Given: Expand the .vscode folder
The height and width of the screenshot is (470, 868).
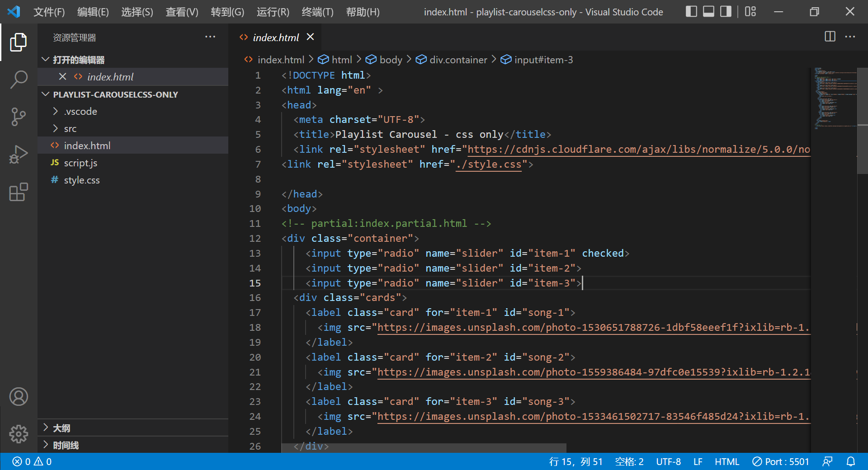Looking at the screenshot, I should coord(133,111).
